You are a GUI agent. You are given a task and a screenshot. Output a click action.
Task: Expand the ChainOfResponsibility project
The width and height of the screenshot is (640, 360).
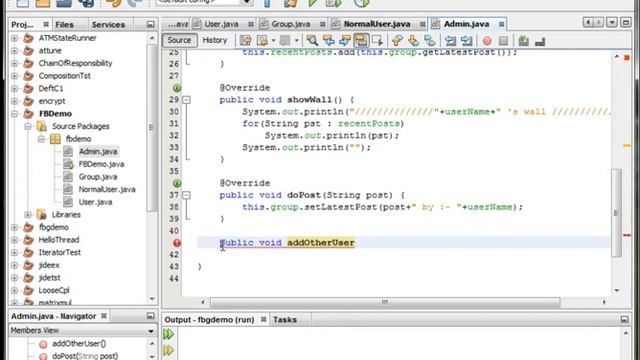14,63
